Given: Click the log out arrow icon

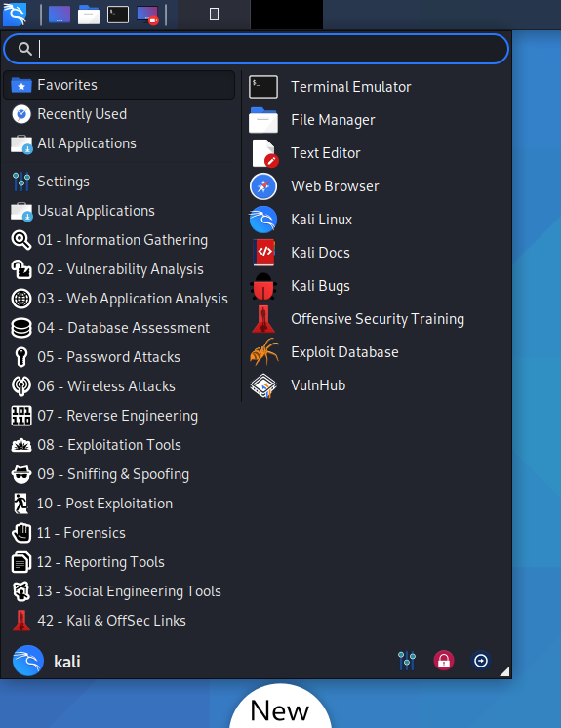Looking at the screenshot, I should [481, 661].
